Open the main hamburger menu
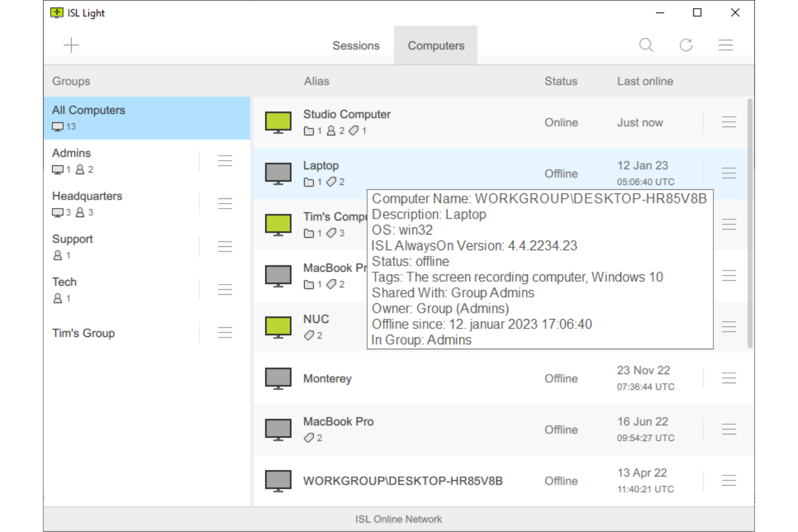The height and width of the screenshot is (532, 798). click(x=725, y=45)
